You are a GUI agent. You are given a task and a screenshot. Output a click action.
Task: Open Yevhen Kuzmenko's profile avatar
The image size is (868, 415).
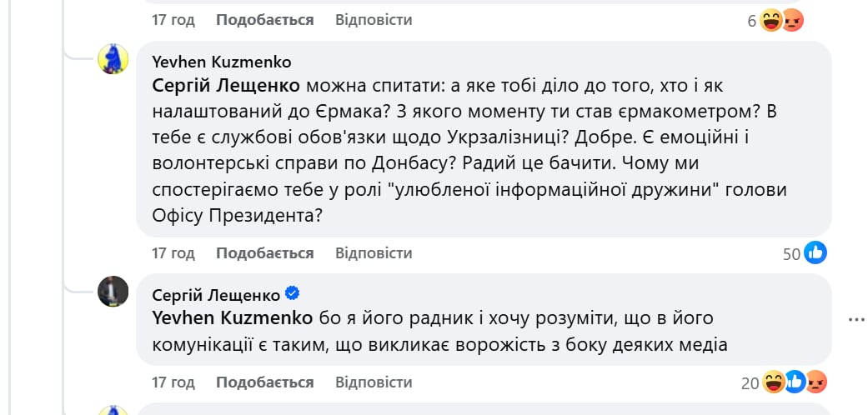pyautogui.click(x=113, y=59)
